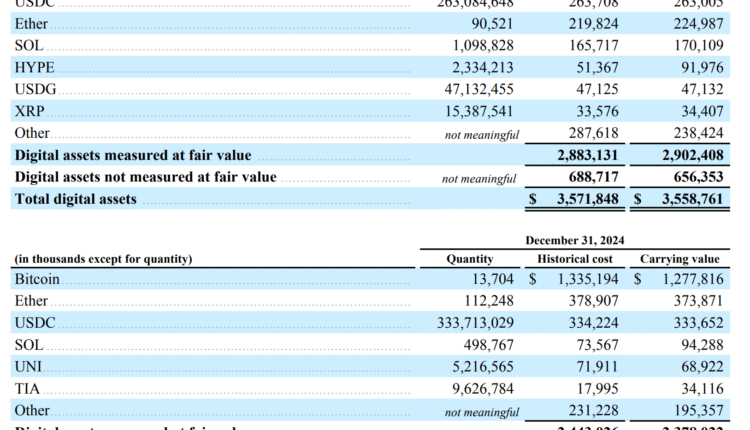Screen dimensions: 750x430
Task: Click the Bitcoin row label
Action: point(38,279)
